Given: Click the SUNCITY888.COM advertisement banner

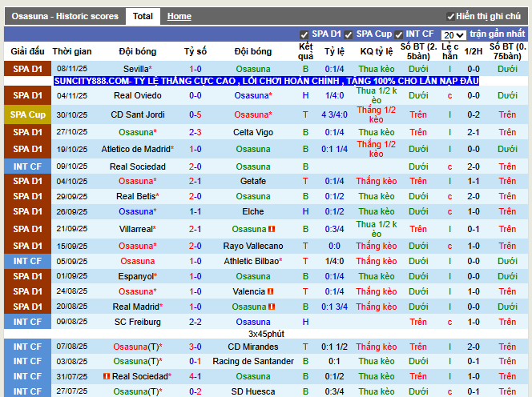Looking at the screenshot, I should 266,81.
